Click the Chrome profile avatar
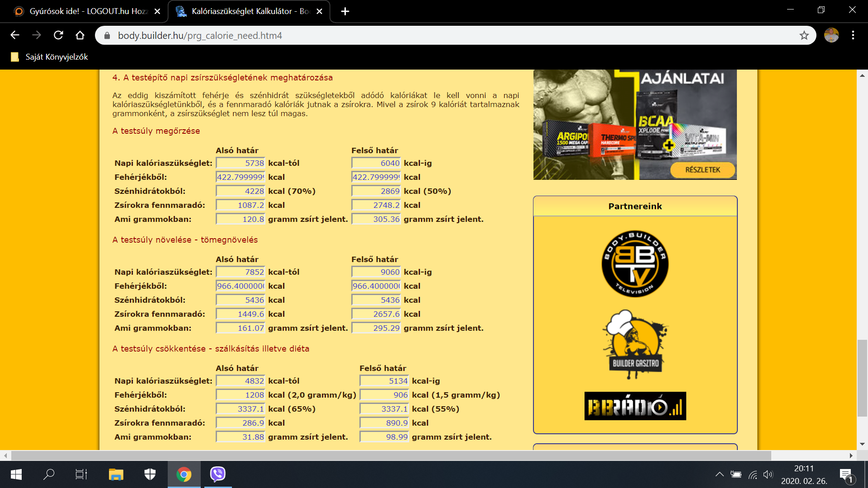 click(831, 35)
